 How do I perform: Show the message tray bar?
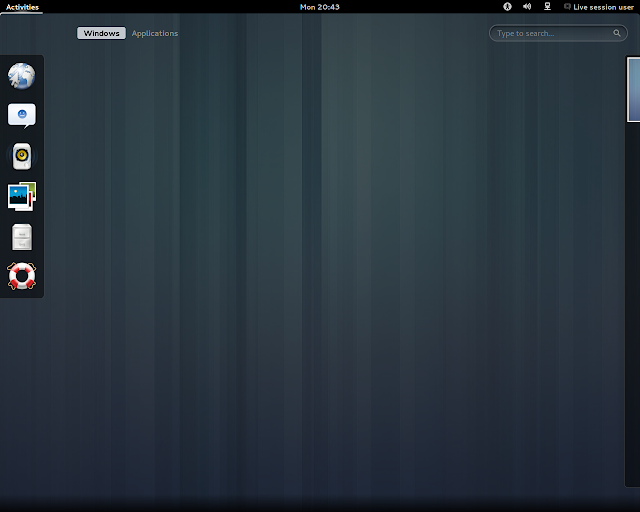pos(320,505)
